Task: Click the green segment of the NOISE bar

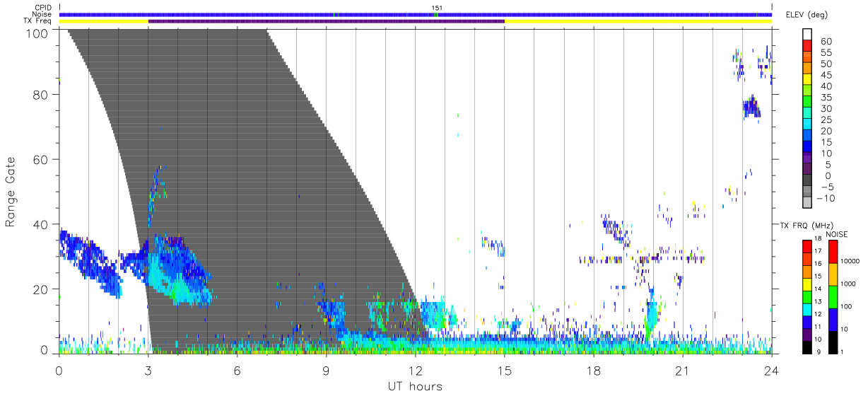Action: (833, 297)
